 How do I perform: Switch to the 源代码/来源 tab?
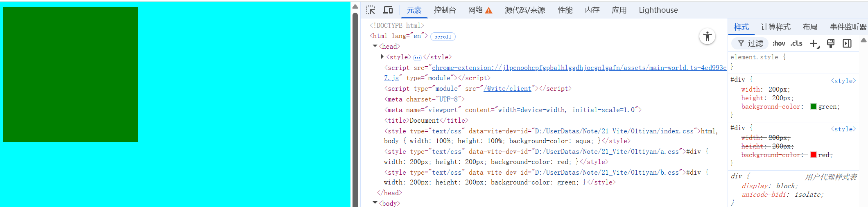pos(525,10)
